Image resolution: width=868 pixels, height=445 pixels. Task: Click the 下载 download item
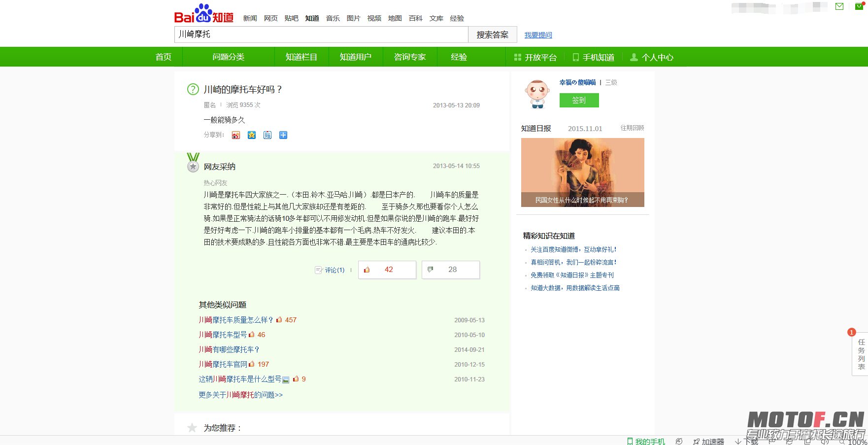pos(746,441)
